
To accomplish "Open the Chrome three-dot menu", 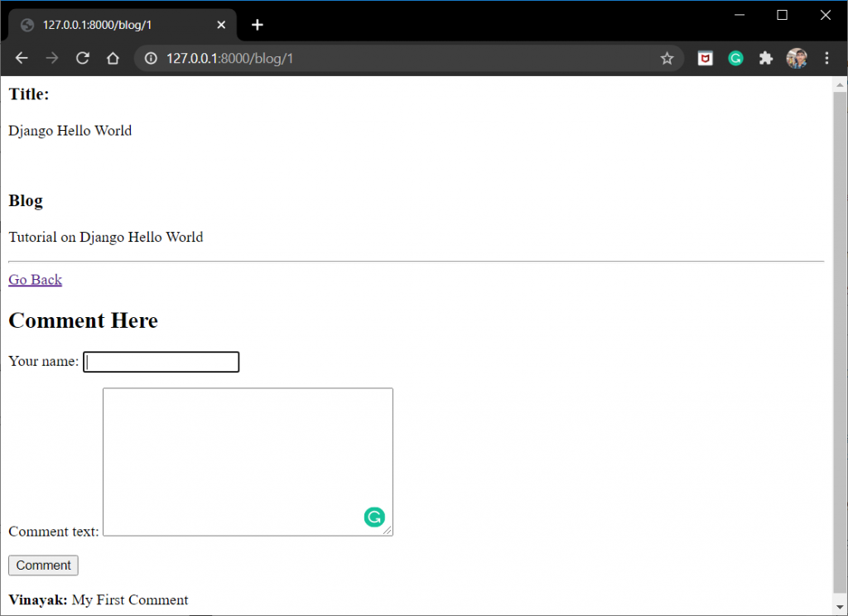I will (x=826, y=59).
